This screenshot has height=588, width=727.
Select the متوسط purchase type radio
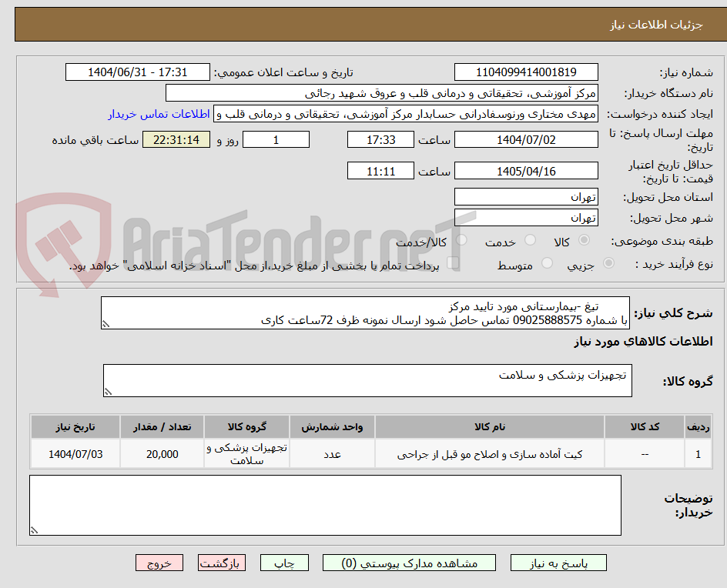tap(547, 262)
